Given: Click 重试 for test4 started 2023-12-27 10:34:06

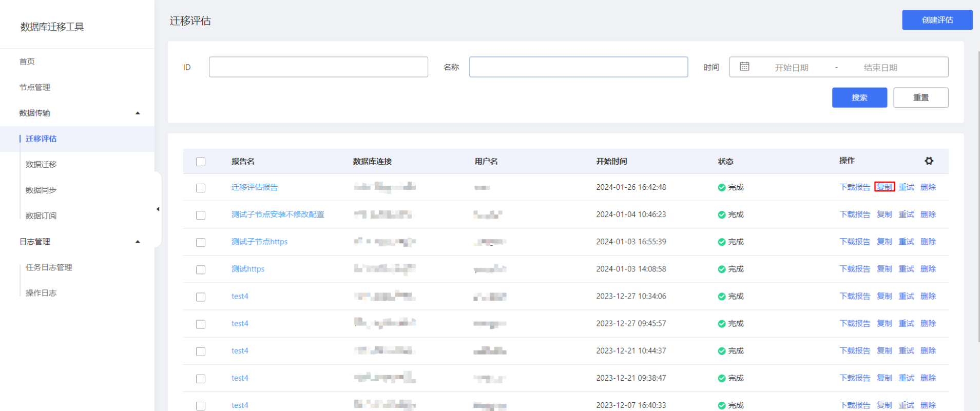Looking at the screenshot, I should tap(907, 296).
